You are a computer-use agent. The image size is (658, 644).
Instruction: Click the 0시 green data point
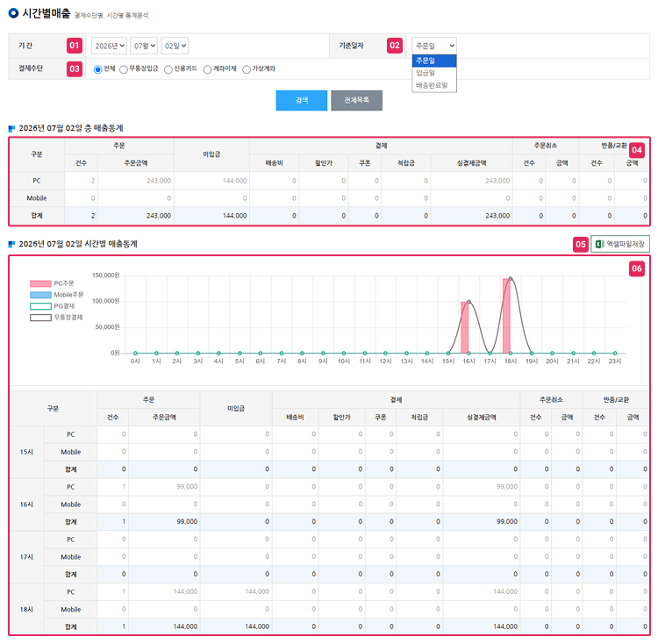tap(135, 354)
